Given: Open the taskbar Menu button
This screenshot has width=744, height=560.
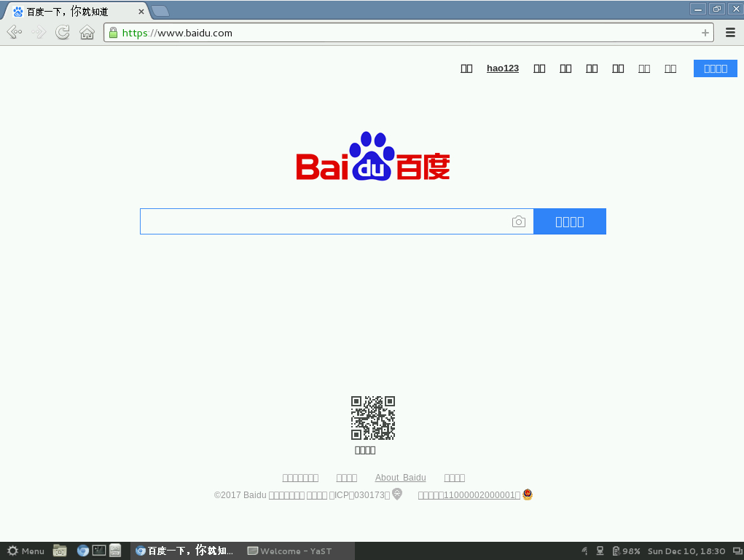Looking at the screenshot, I should click(x=26, y=551).
